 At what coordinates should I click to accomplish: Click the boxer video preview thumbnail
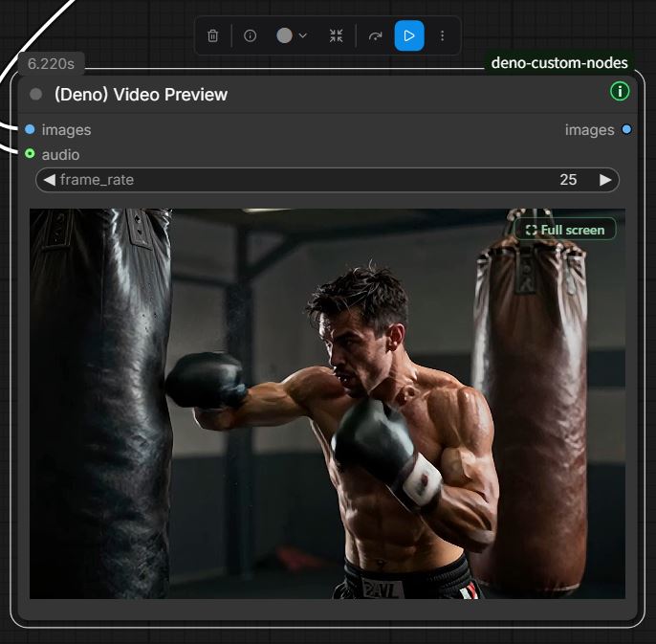pos(328,404)
